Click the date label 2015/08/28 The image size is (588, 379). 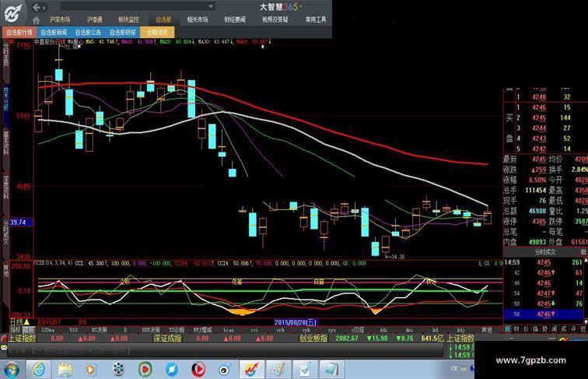coord(296,322)
